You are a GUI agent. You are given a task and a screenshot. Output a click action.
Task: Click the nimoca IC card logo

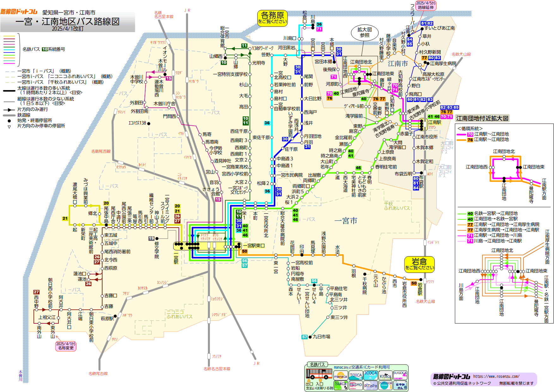pos(385,385)
